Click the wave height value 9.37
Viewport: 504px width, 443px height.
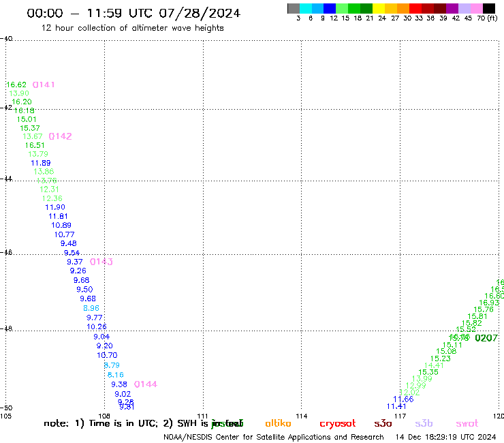75,262
